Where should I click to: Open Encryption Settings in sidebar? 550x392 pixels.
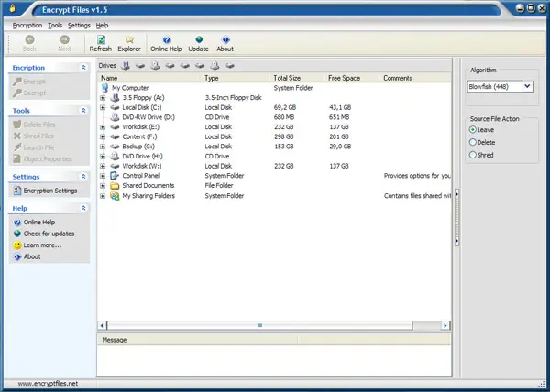[49, 191]
